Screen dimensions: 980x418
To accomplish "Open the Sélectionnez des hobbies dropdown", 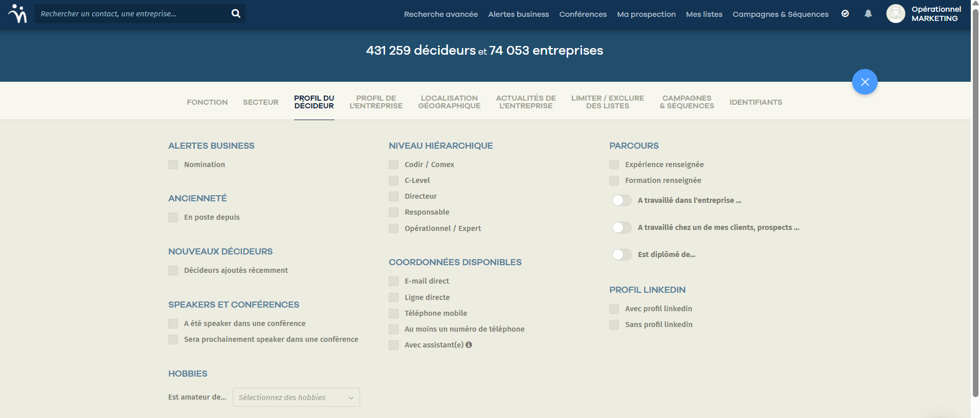I will (296, 398).
